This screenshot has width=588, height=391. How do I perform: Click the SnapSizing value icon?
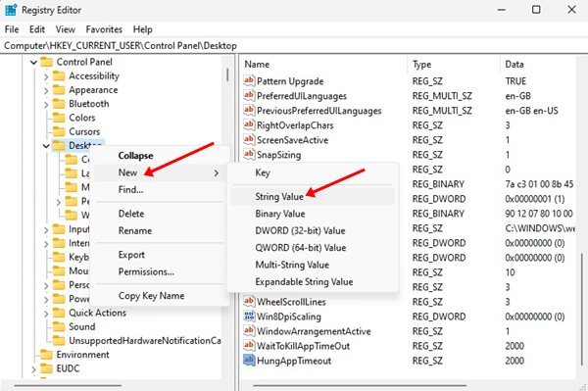249,154
